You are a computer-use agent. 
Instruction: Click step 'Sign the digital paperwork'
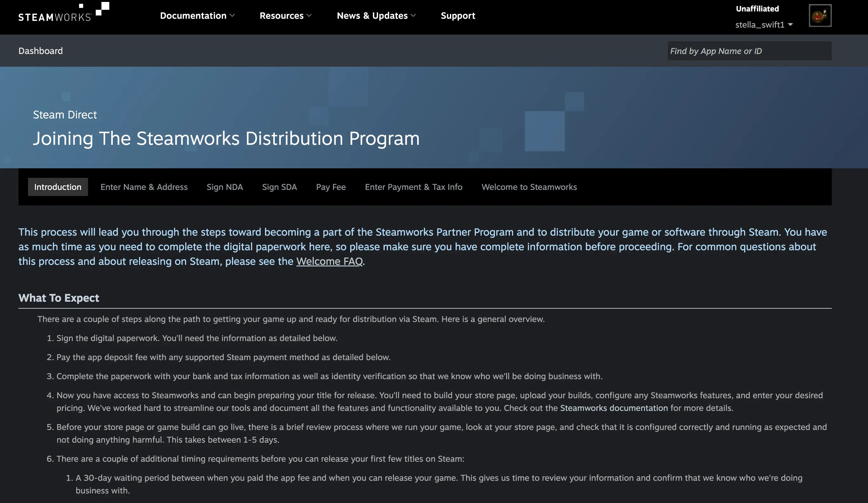(197, 338)
